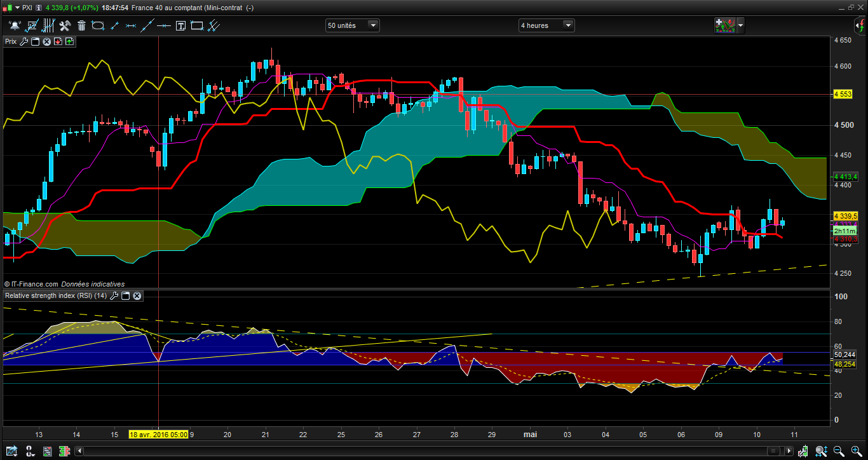
Task: Click the RSI value 50,244 label
Action: click(x=845, y=355)
